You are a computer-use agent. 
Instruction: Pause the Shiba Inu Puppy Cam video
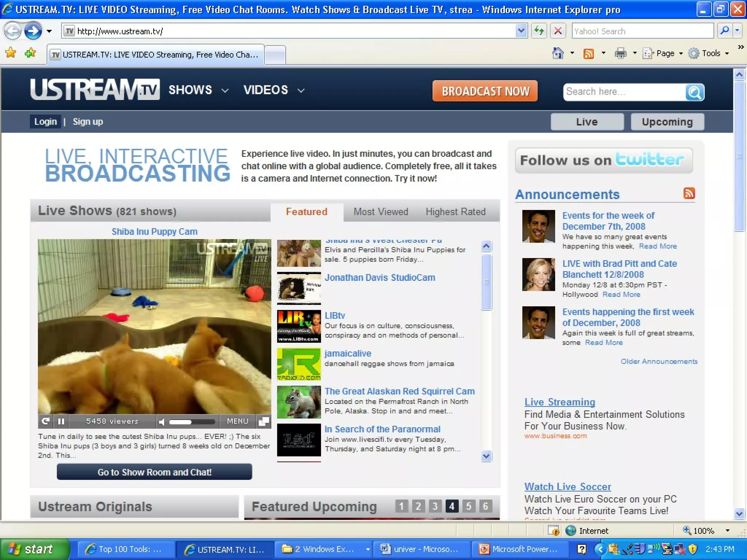pos(61,421)
